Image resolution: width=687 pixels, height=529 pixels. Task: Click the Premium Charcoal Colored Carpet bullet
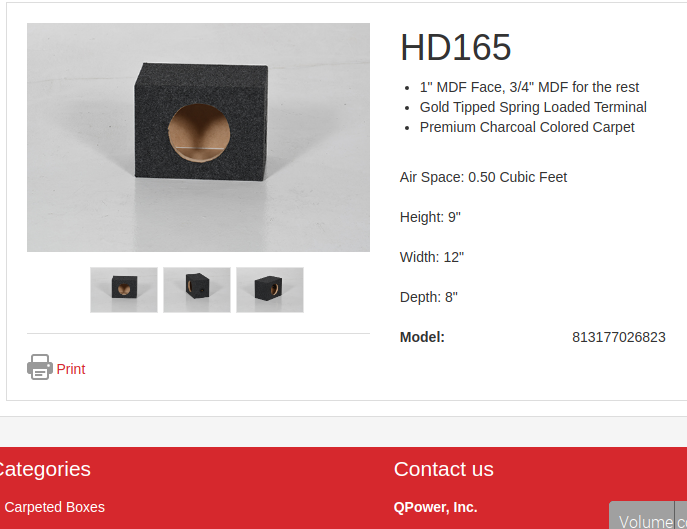[527, 127]
